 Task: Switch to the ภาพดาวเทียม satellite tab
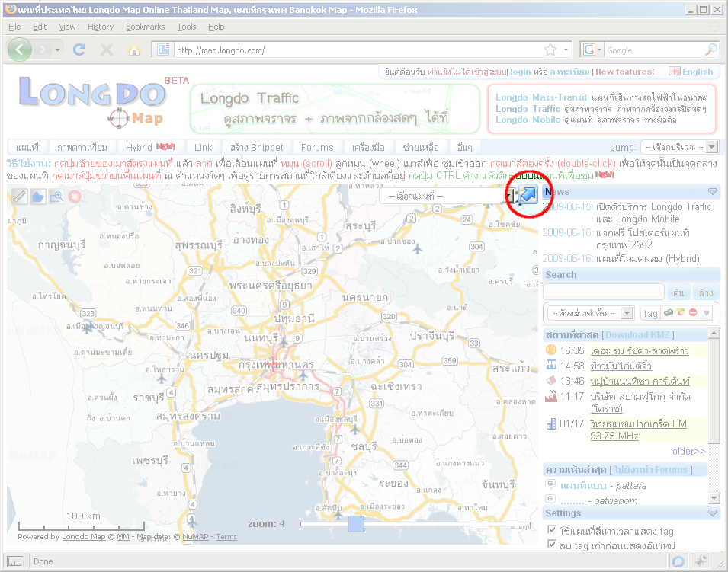pos(82,147)
